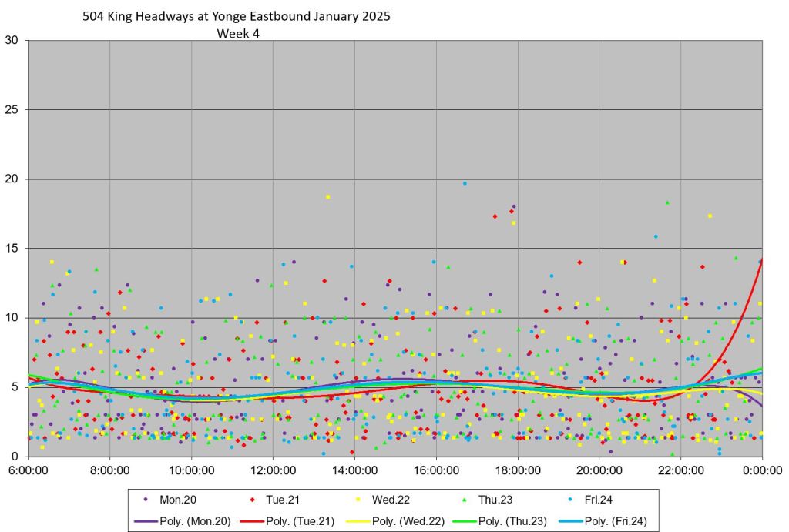789x532 pixels.
Task: Click the 'Week 4' subtitle text
Action: pos(237,34)
